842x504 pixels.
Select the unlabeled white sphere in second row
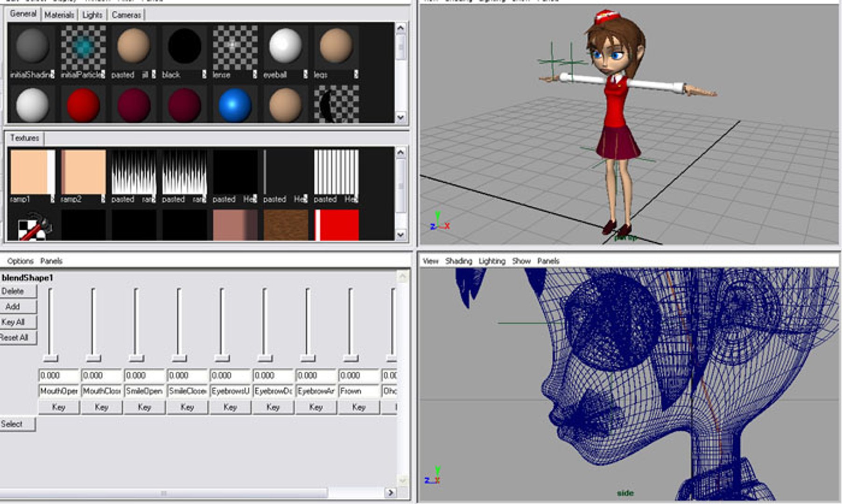[x=32, y=105]
